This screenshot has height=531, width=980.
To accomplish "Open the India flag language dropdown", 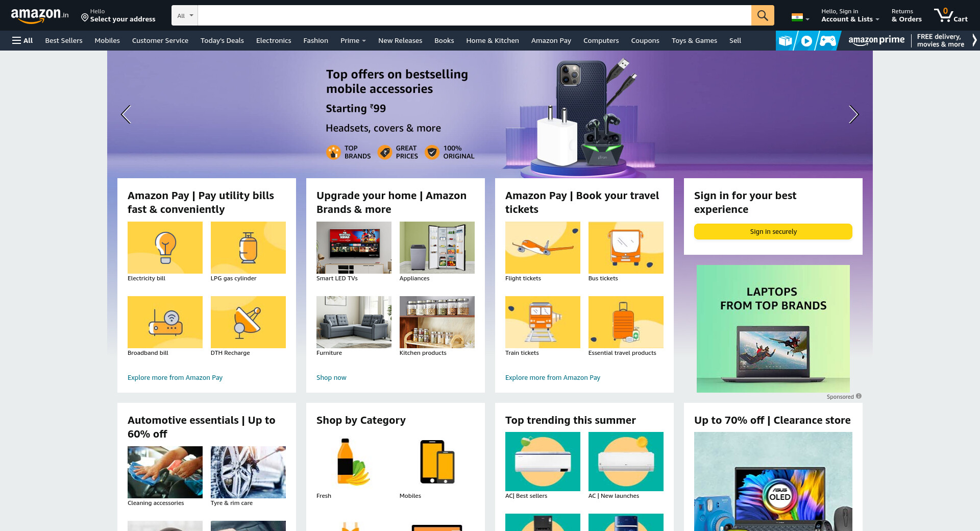I will pyautogui.click(x=800, y=17).
